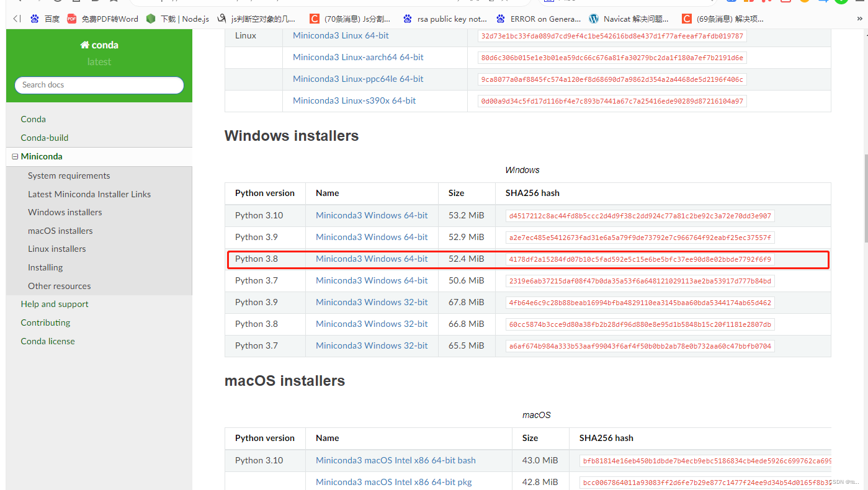This screenshot has width=868, height=490.
Task: Open the Miniconda3 macOS Intel x86 64-bit bash link
Action: (395, 460)
